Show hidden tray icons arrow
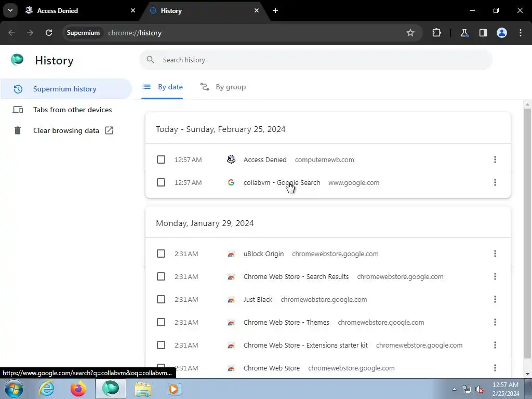532x399 pixels. pos(454,389)
